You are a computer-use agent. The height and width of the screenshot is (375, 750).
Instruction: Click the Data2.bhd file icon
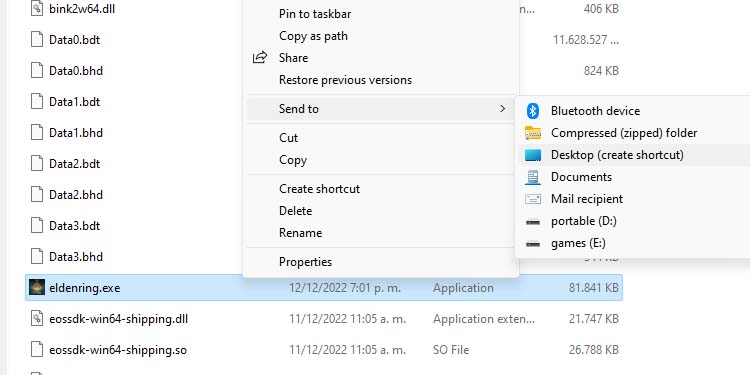point(37,195)
